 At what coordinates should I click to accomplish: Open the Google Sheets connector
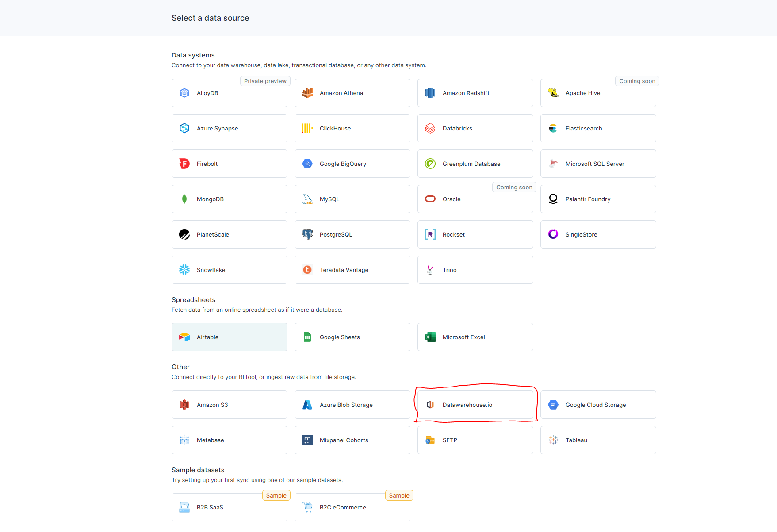[352, 337]
